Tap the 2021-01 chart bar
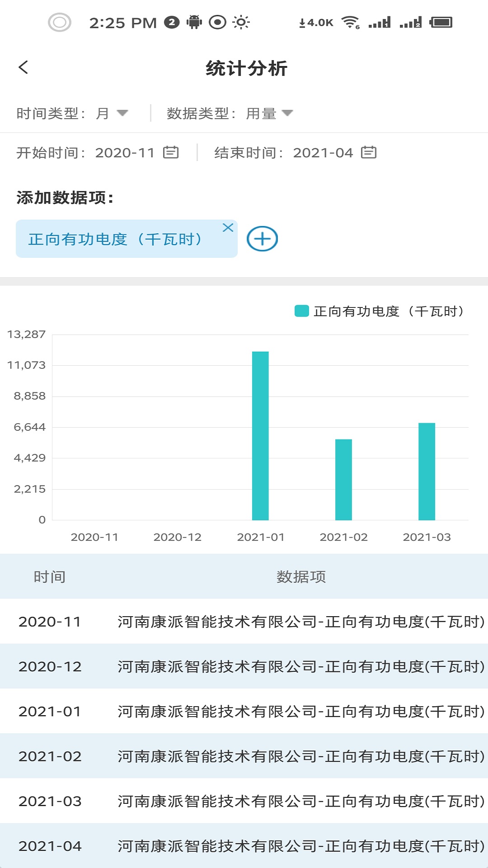488x868 pixels. pyautogui.click(x=260, y=436)
